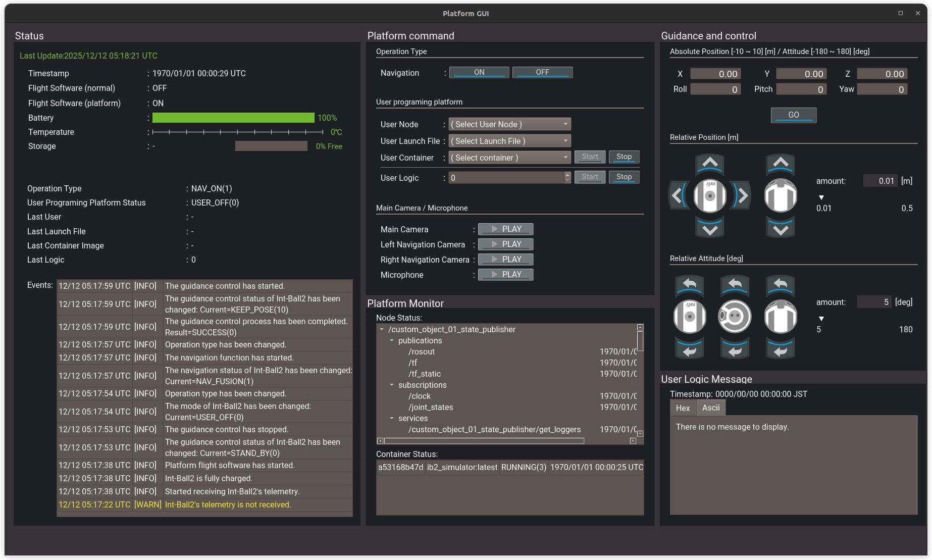Image resolution: width=932 pixels, height=560 pixels.
Task: Open the Select Launch File dropdown
Action: tap(509, 141)
